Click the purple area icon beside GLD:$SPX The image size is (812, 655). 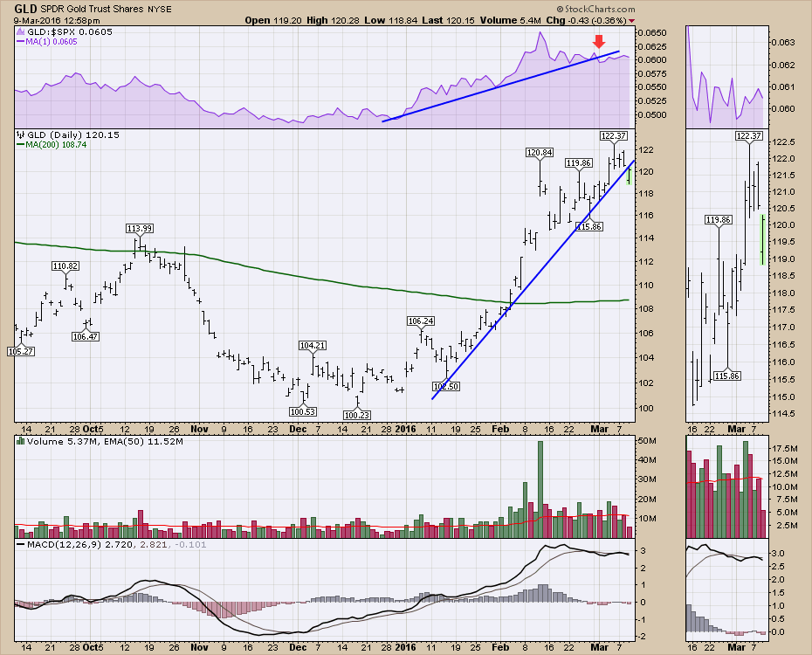pyautogui.click(x=21, y=32)
